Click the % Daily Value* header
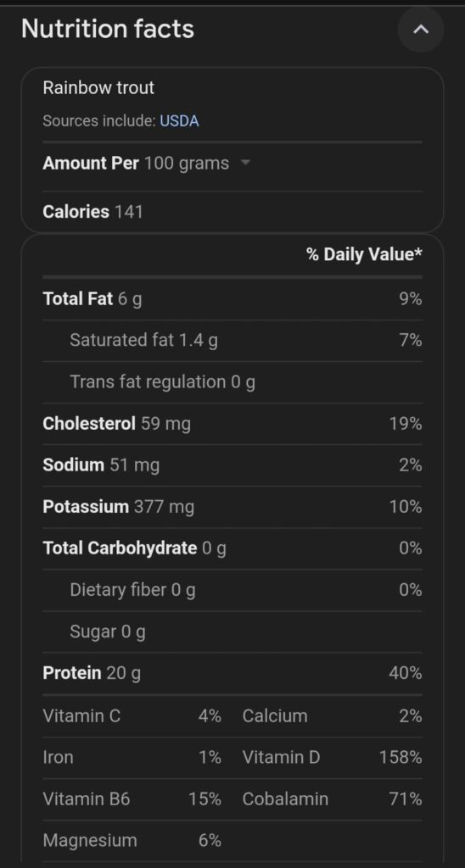This screenshot has height=868, width=465. (364, 254)
